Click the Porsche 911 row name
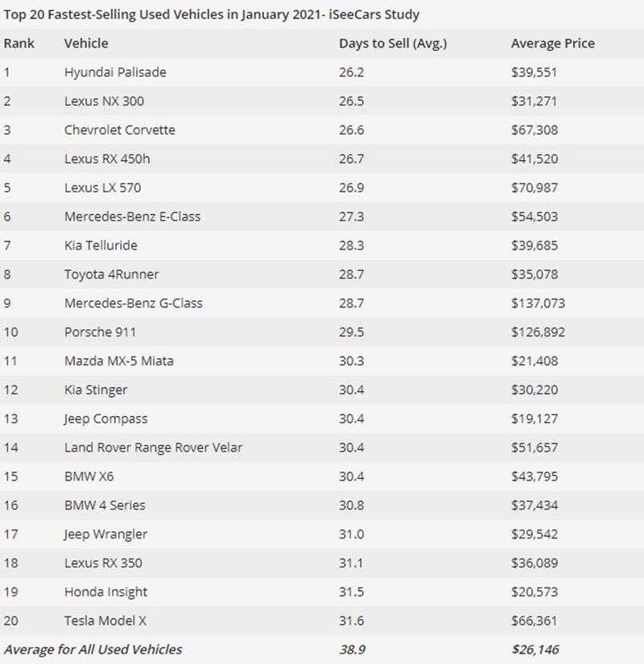 [100, 332]
